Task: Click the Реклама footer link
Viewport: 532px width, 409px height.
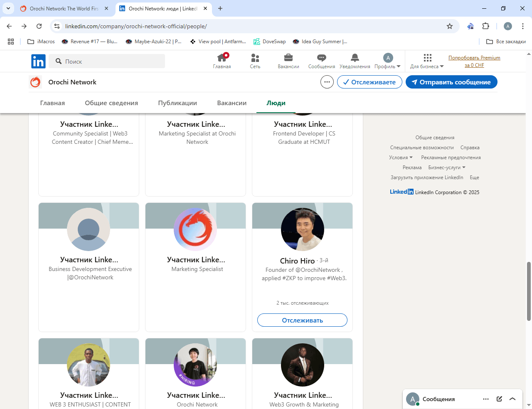Action: pyautogui.click(x=412, y=168)
